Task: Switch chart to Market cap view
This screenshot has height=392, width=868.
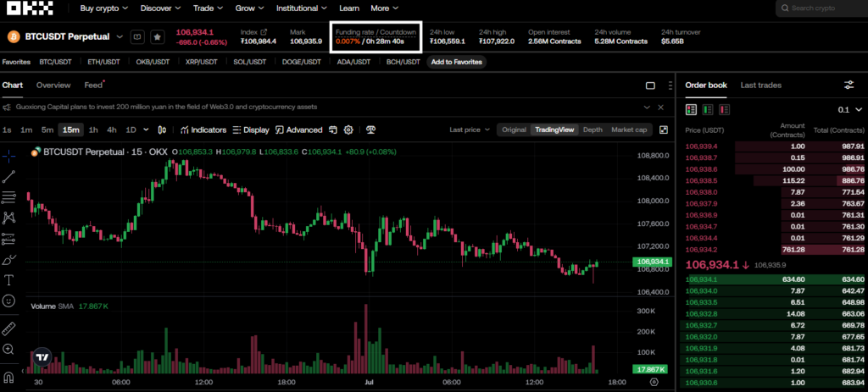Action: coord(629,130)
